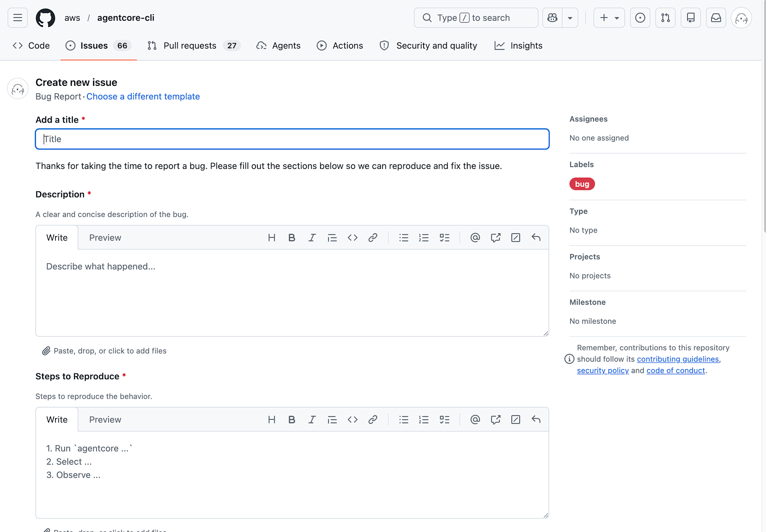Image resolution: width=766 pixels, height=532 pixels.
Task: Open saved replies in Description toolbar
Action: point(536,238)
